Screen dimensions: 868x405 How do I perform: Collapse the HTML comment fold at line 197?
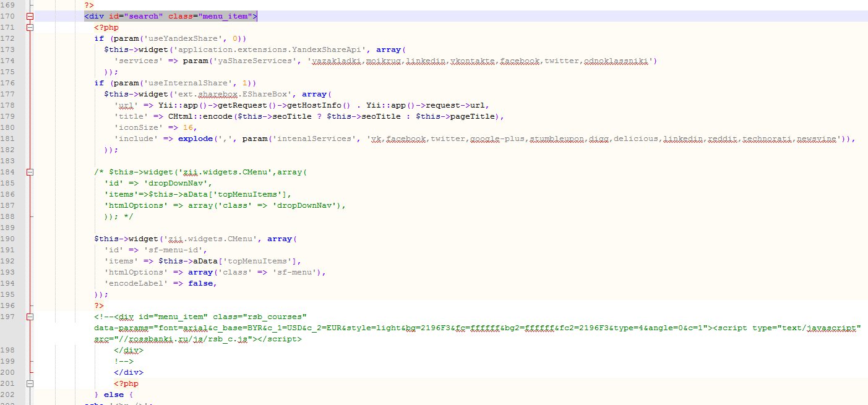[30, 317]
